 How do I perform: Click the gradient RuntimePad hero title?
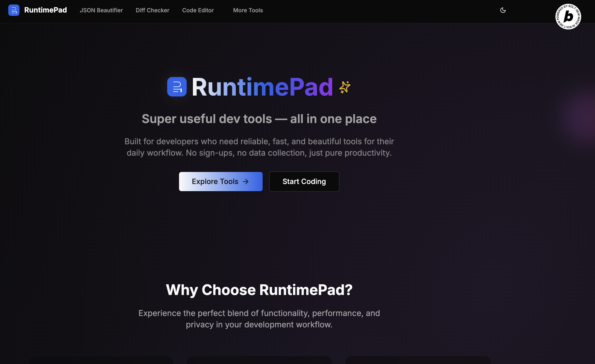pos(262,87)
